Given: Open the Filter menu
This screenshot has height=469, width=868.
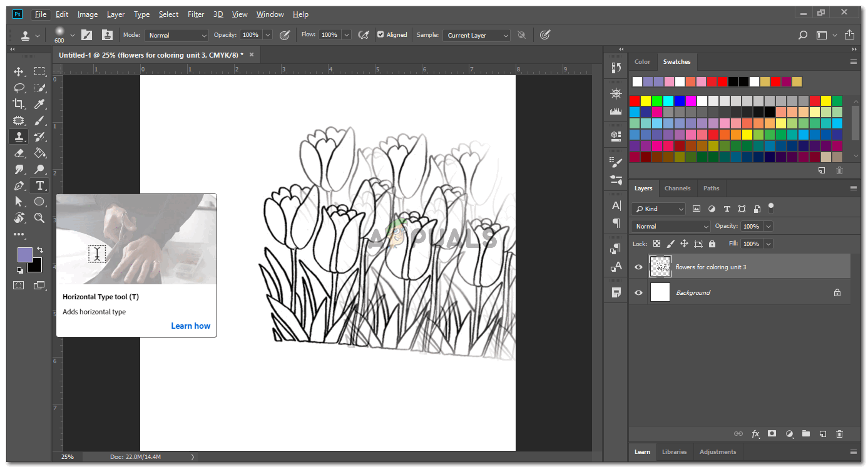Looking at the screenshot, I should [196, 14].
